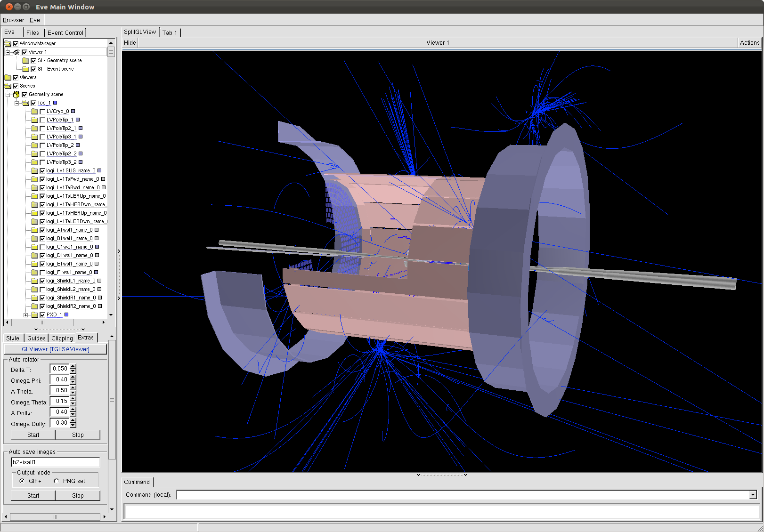Click the Top_1 folder icon
This screenshot has height=532, width=764.
pyautogui.click(x=25, y=103)
